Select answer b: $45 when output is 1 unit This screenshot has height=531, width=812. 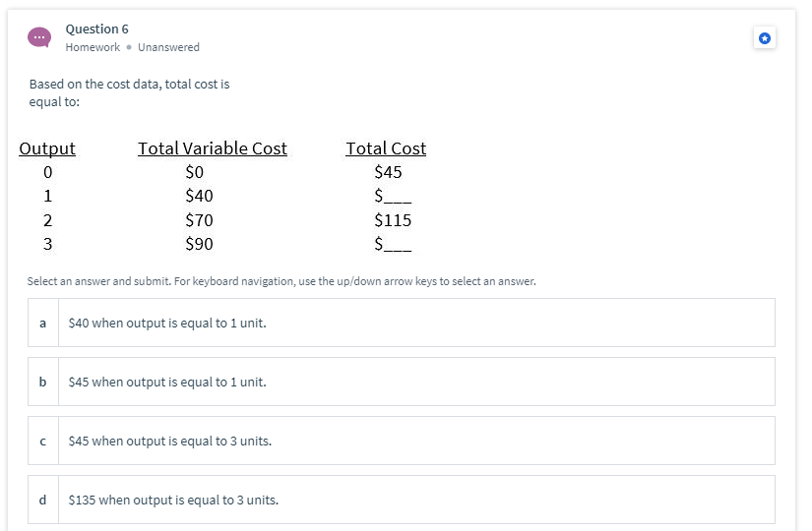click(402, 382)
